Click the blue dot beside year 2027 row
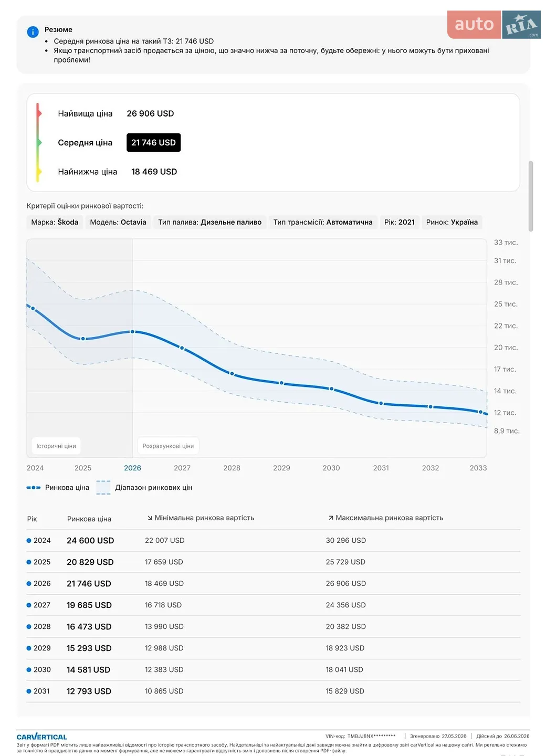This screenshot has width=546, height=756. pos(29,605)
